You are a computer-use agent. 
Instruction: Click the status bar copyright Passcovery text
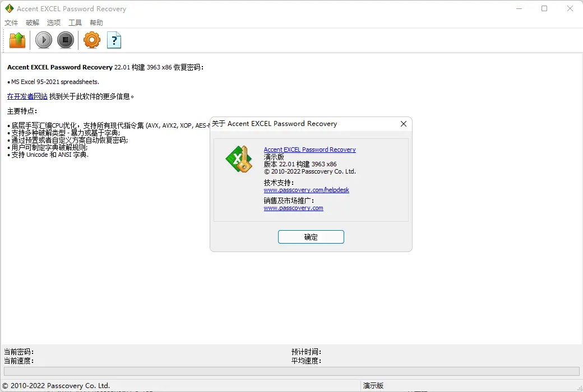point(56,386)
